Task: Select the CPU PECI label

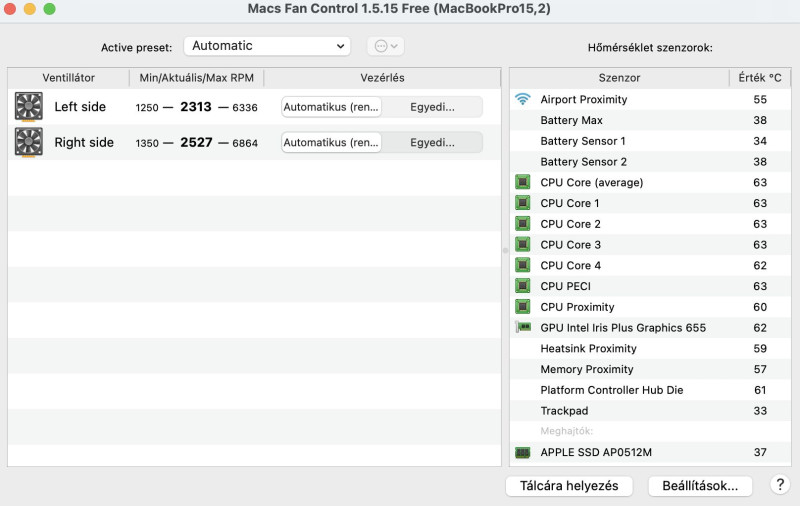Action: 565,286
